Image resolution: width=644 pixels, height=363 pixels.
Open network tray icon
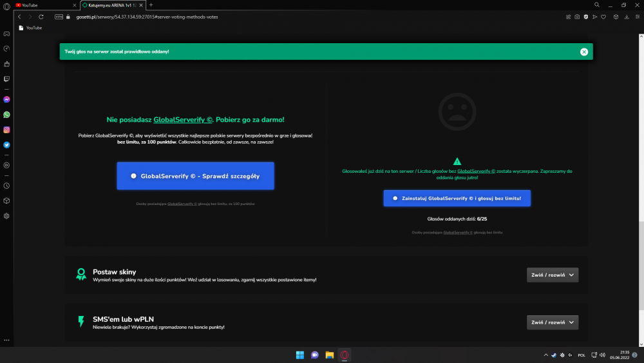pyautogui.click(x=594, y=355)
